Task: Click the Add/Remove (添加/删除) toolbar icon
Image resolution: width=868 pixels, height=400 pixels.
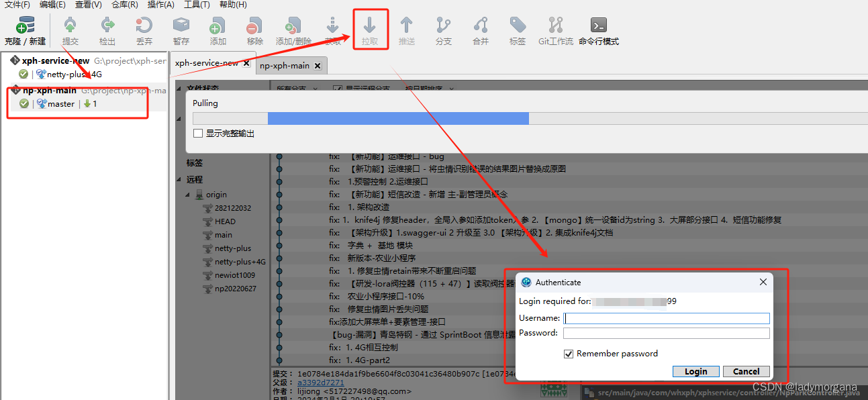Action: [293, 26]
